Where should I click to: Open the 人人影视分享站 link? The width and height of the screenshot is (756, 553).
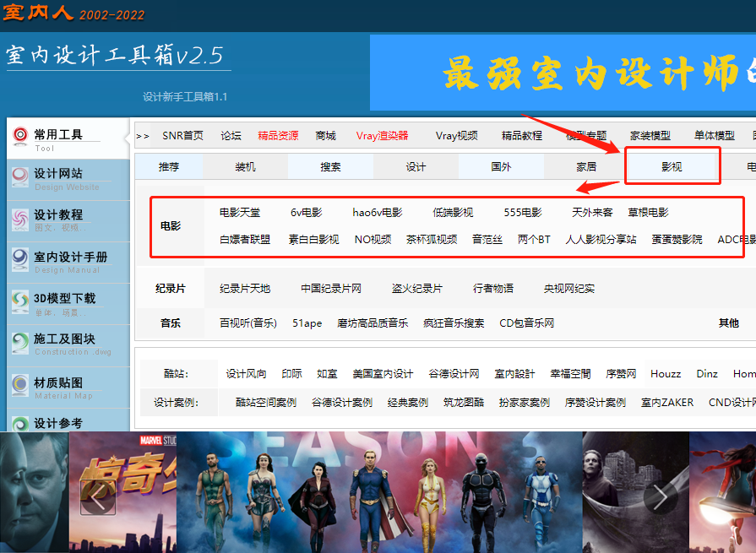pos(601,240)
